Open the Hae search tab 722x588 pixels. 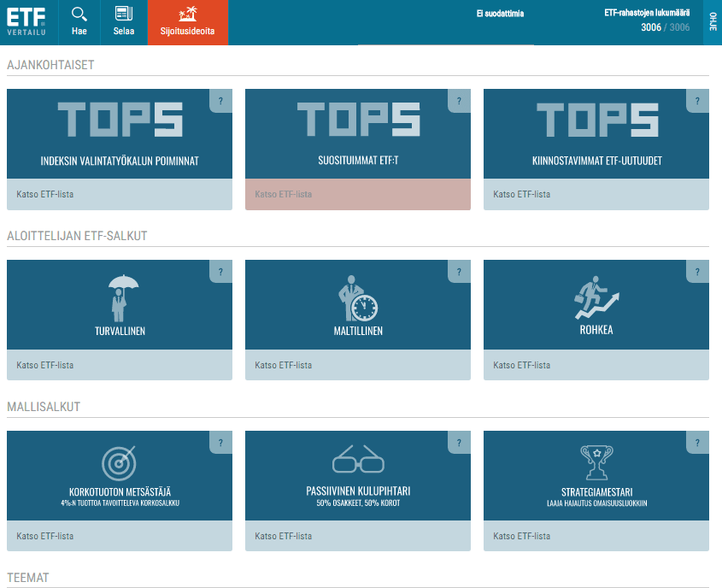point(79,22)
